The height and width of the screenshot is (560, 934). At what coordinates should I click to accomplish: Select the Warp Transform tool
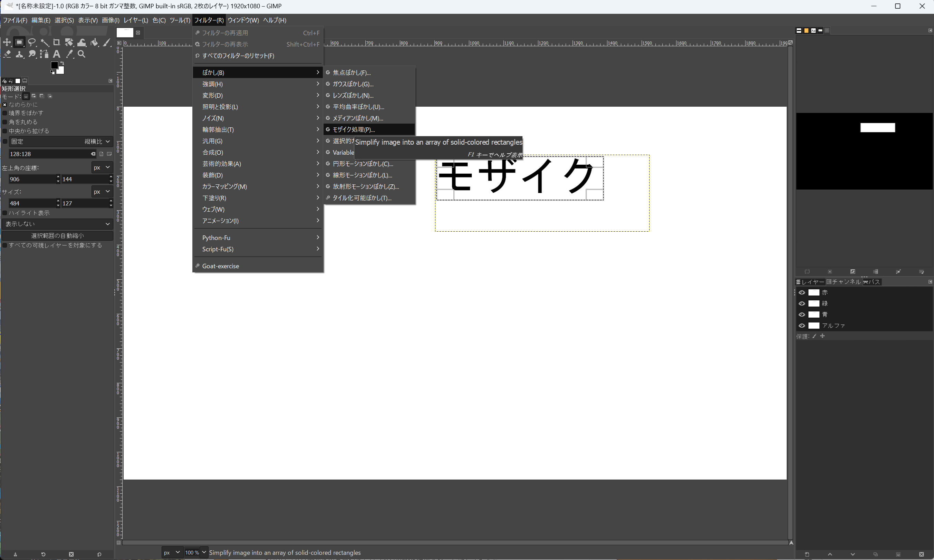pyautogui.click(x=81, y=42)
